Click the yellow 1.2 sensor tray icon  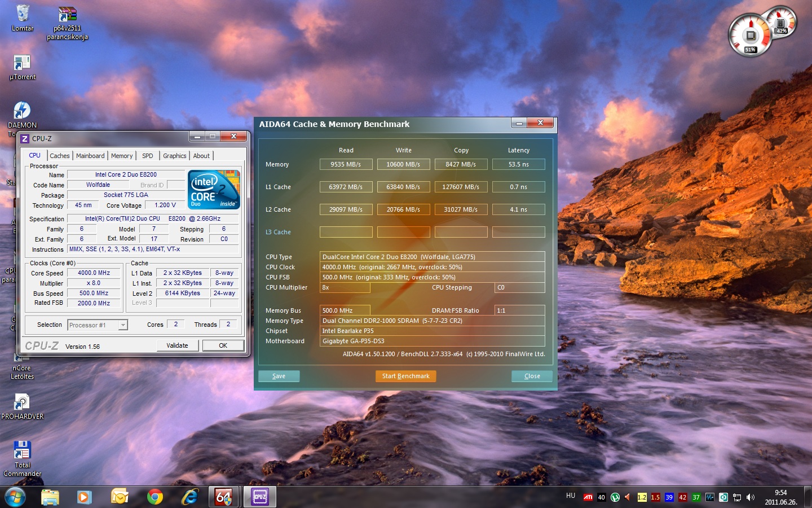tap(642, 497)
